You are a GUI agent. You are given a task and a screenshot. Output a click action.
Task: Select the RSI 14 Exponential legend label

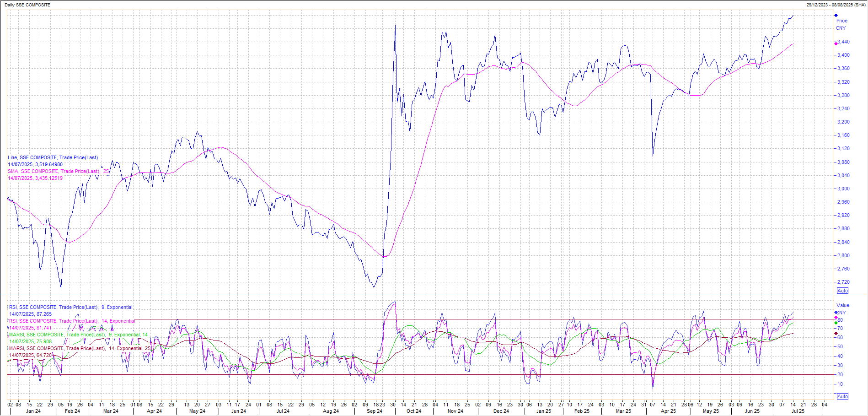coord(72,321)
